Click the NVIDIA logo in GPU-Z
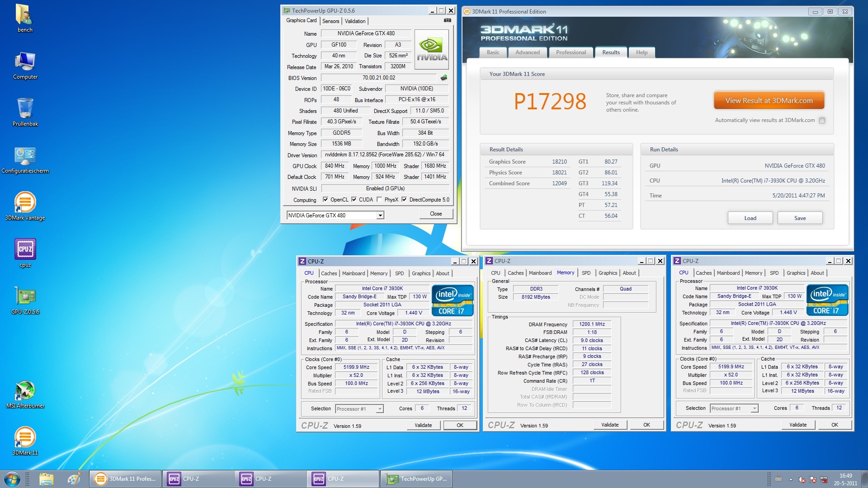The height and width of the screenshot is (488, 868). (432, 50)
